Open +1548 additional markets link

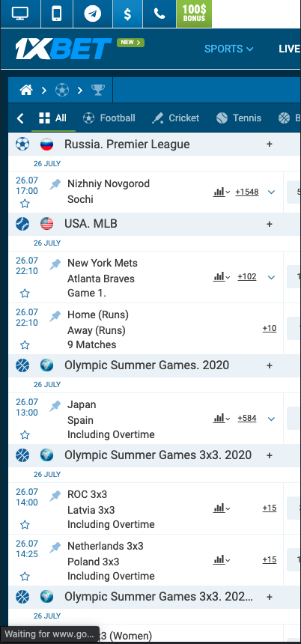click(x=247, y=192)
